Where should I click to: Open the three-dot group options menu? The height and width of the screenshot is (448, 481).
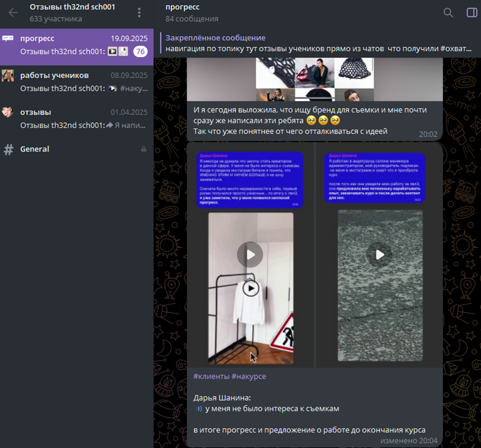pyautogui.click(x=139, y=13)
